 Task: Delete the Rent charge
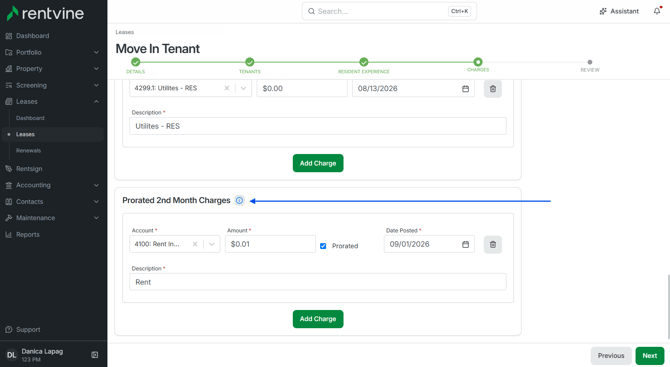click(493, 245)
